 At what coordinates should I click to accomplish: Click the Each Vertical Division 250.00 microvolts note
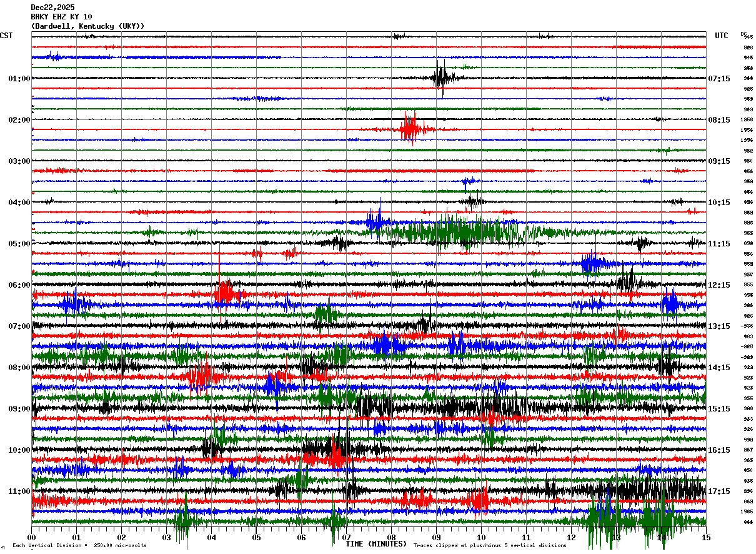click(79, 546)
